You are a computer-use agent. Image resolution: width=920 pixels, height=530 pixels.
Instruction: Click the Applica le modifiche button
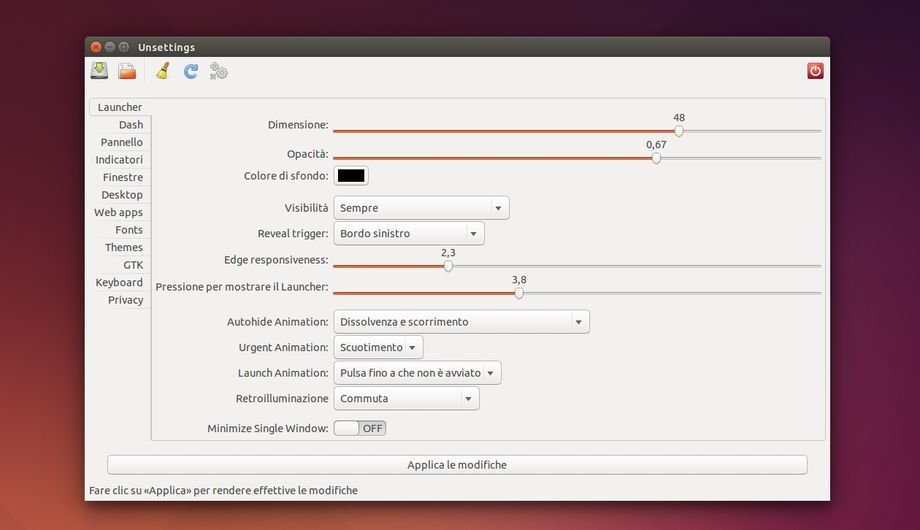[457, 465]
